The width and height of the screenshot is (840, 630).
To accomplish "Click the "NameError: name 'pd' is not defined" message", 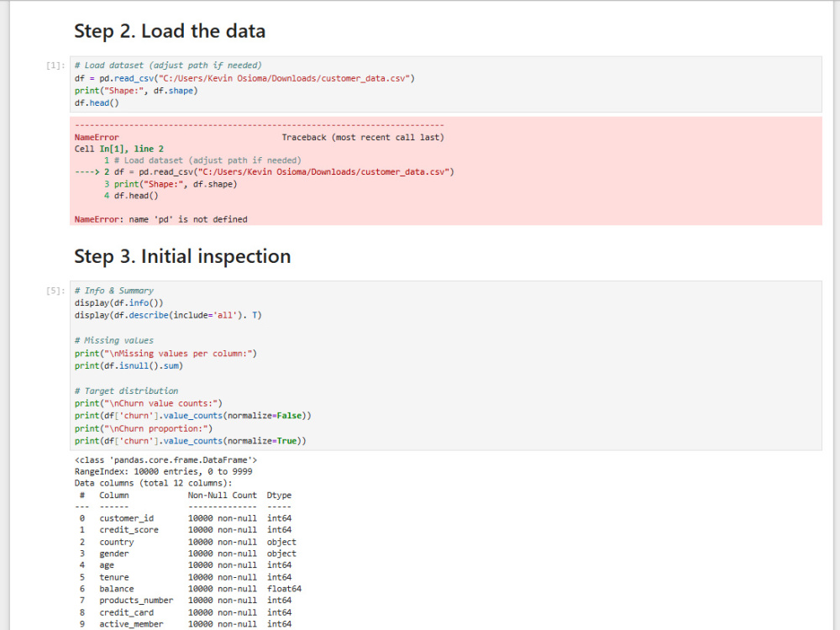I will pos(160,219).
